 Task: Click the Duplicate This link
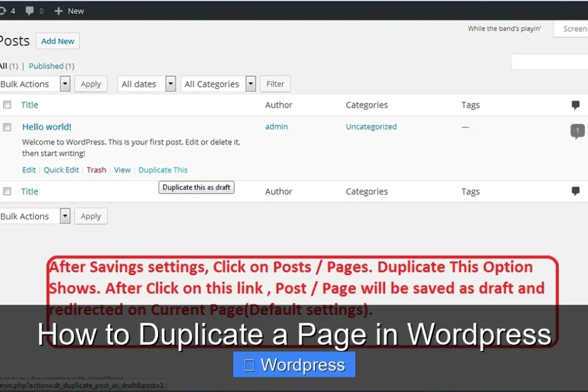(162, 170)
